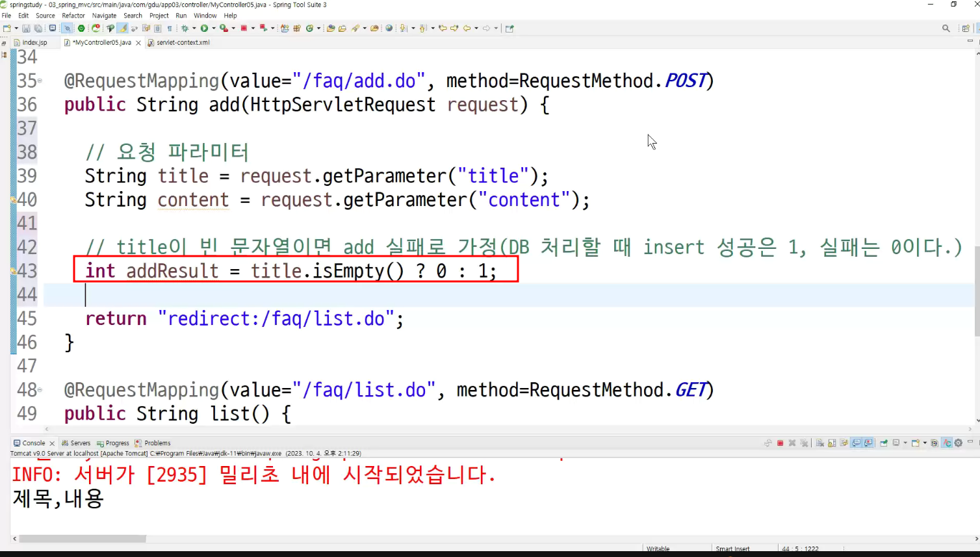Click the Save All toolbar icon
This screenshot has width=980, height=557.
click(38, 28)
